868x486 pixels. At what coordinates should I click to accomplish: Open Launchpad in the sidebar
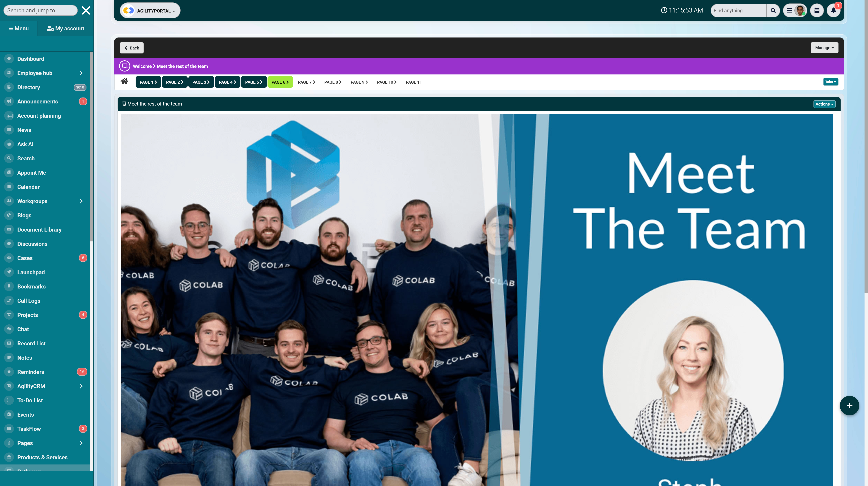click(31, 272)
